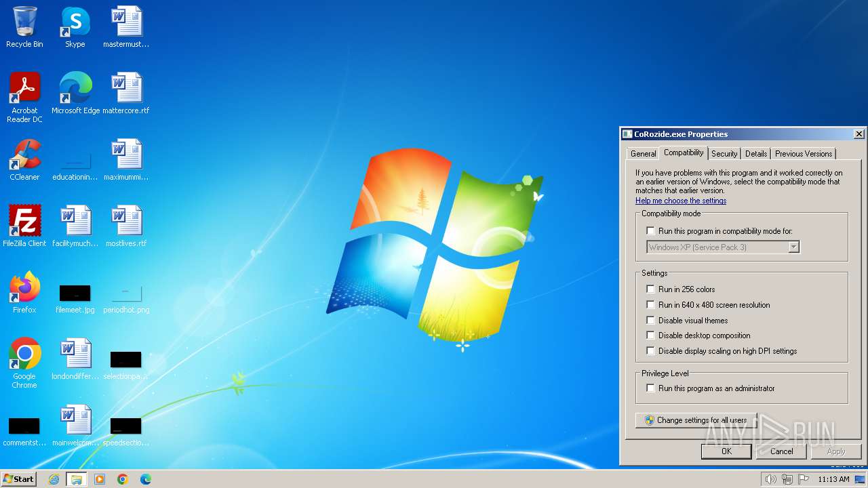This screenshot has height=488, width=868.
Task: Click Cancel in Properties dialog
Action: tap(781, 451)
